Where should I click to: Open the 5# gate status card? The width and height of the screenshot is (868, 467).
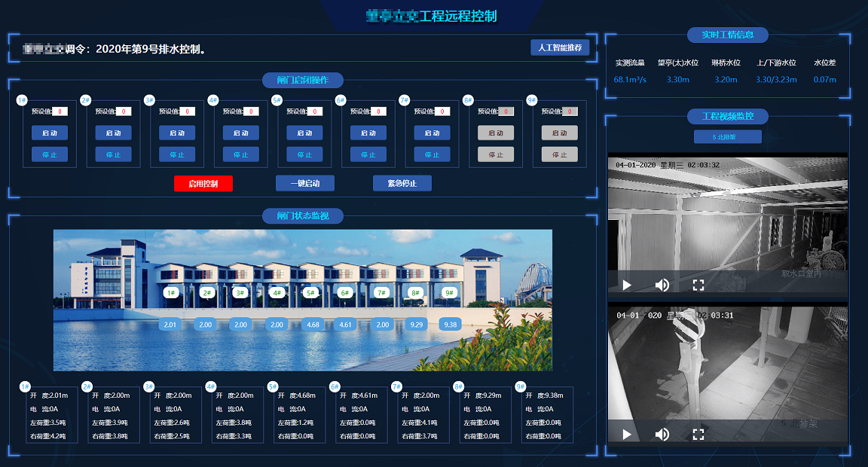(x=298, y=415)
